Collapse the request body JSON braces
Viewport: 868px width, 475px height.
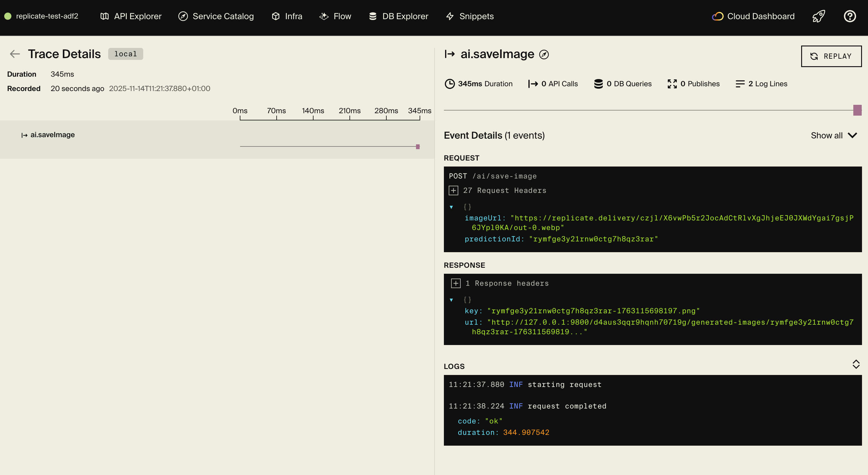tap(452, 207)
